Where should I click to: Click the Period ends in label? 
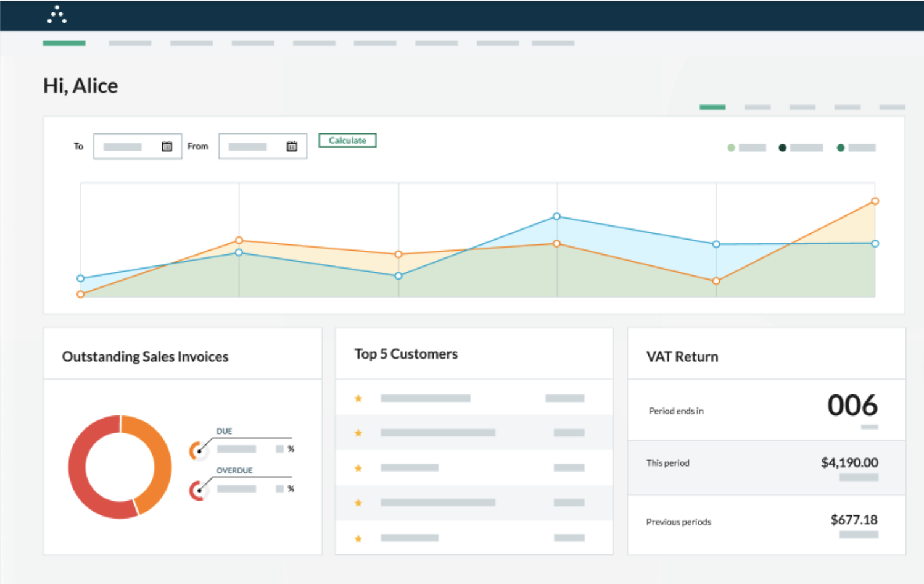676,411
